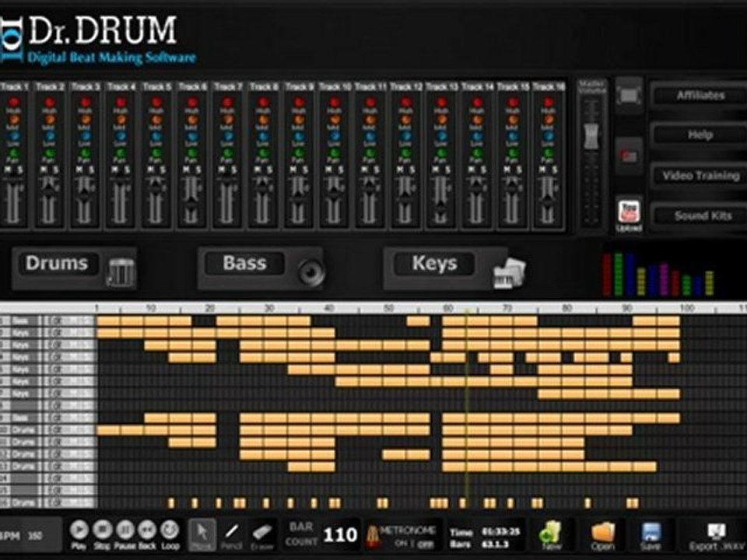The image size is (747, 560).
Task: Click the Track 8 red High knob
Action: pos(264,103)
